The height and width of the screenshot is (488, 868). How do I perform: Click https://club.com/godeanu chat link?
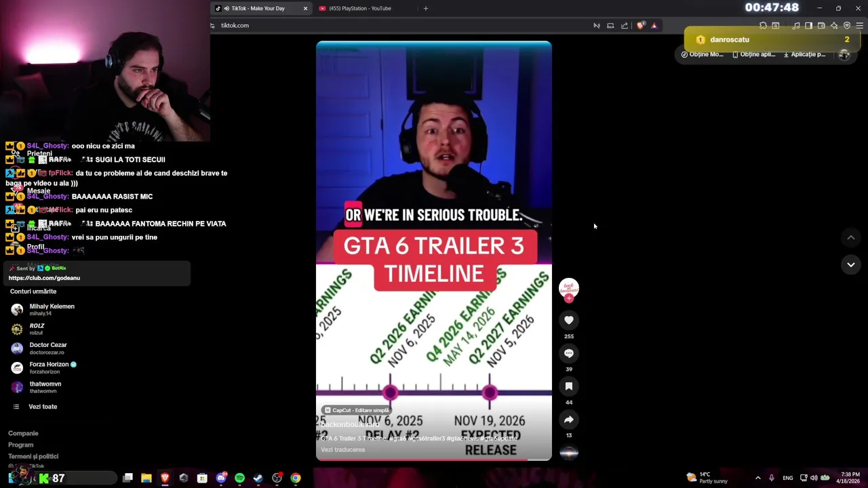(44, 278)
